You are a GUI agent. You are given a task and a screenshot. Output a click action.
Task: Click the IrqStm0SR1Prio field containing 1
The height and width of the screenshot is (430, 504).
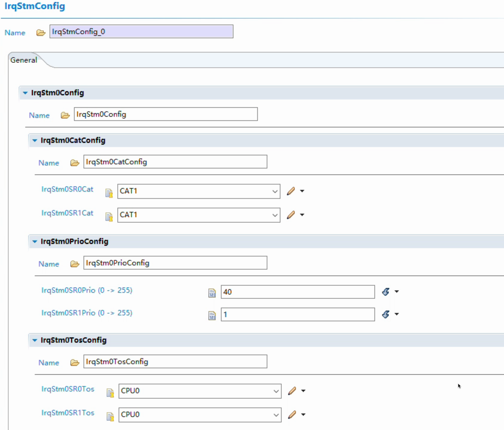tap(298, 314)
